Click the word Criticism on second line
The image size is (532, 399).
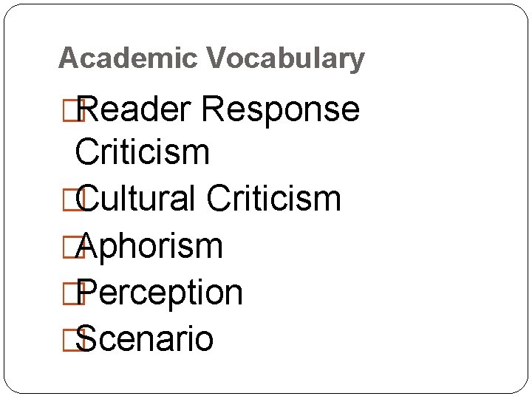(142, 151)
